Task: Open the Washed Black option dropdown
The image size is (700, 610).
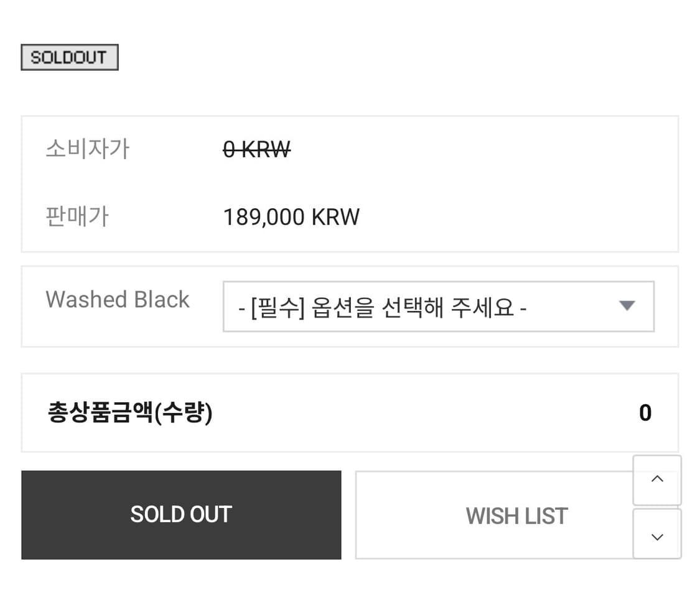Action: pos(439,307)
